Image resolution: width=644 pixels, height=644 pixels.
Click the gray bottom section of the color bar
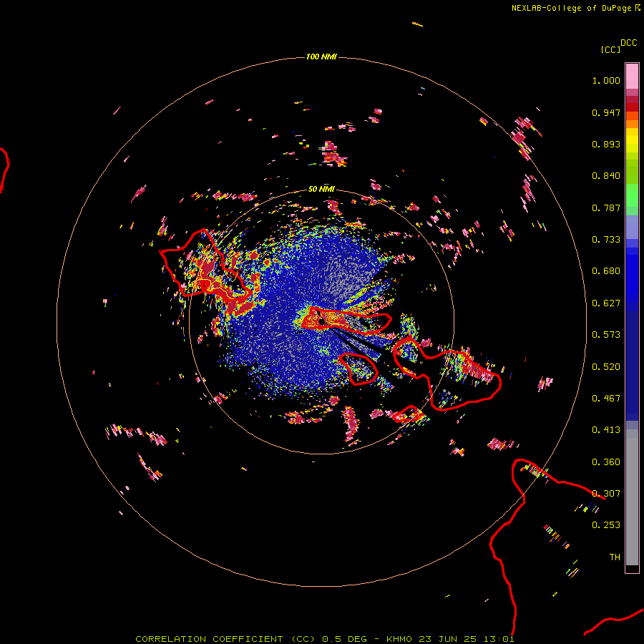632,497
